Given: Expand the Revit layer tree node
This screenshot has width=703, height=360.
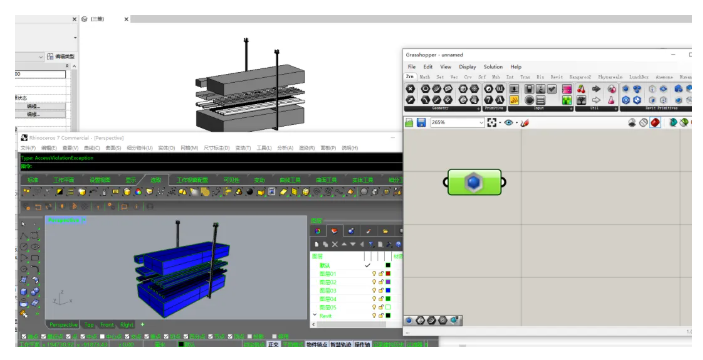Looking at the screenshot, I should tap(314, 315).
